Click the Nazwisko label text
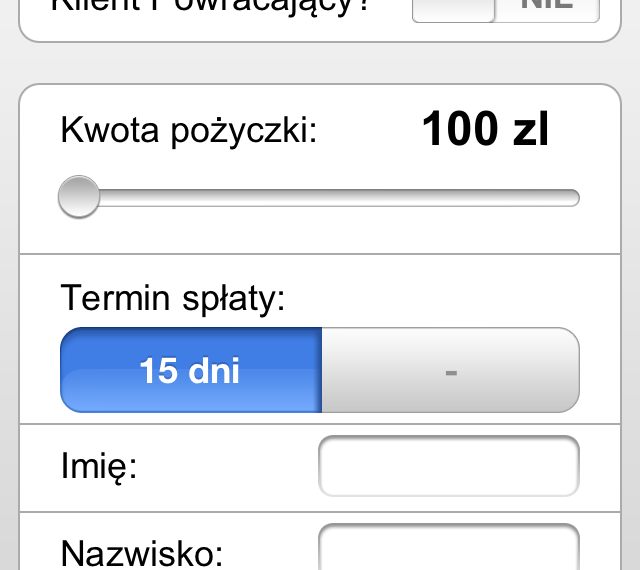 pyautogui.click(x=142, y=553)
